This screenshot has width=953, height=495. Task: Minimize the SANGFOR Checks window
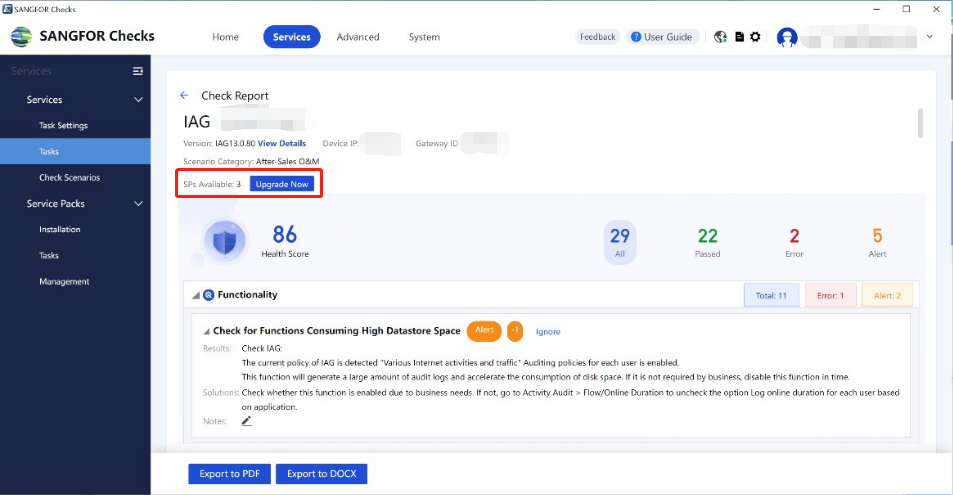point(876,9)
